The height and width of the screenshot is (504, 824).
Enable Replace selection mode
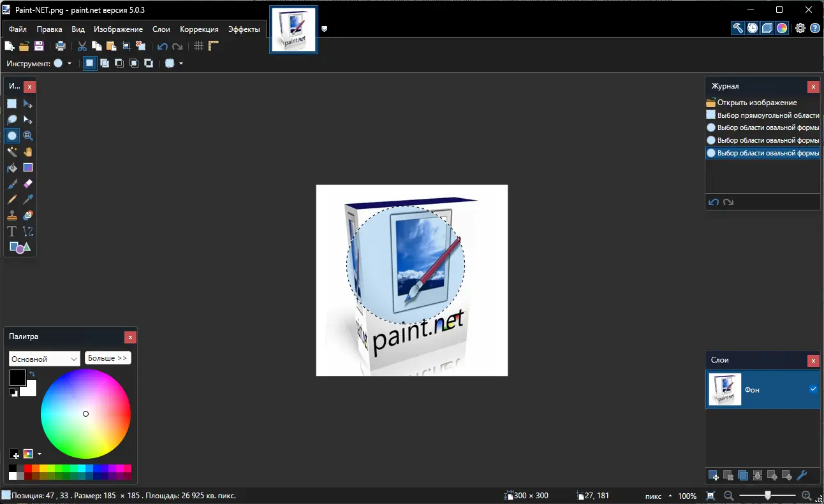[x=90, y=63]
